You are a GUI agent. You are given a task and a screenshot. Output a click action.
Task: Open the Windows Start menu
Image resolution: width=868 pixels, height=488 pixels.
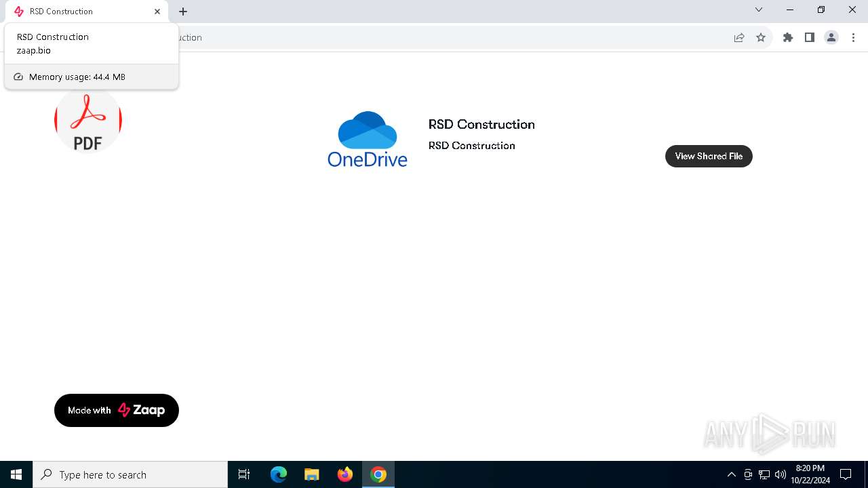tap(16, 474)
